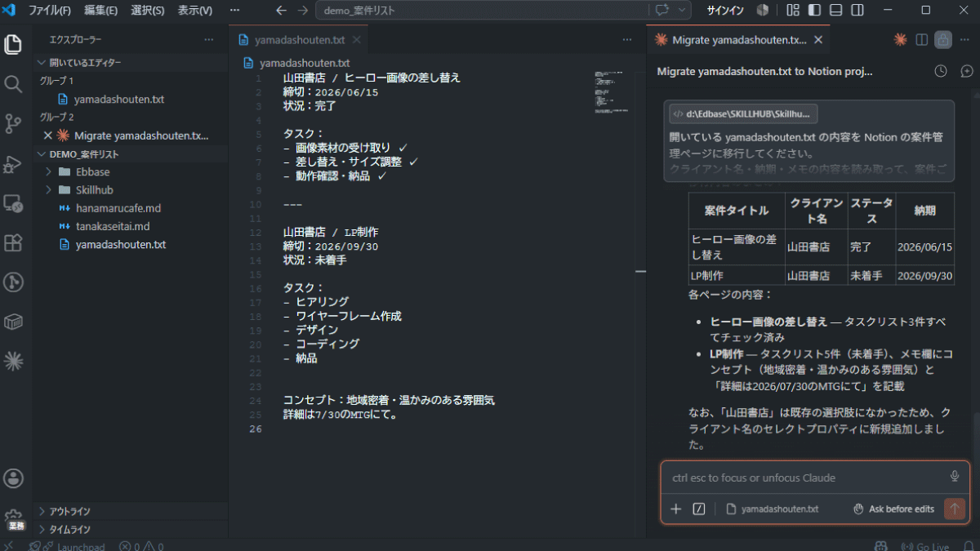This screenshot has width=980, height=551.
Task: Customize layout icon in title bar
Action: [x=793, y=11]
